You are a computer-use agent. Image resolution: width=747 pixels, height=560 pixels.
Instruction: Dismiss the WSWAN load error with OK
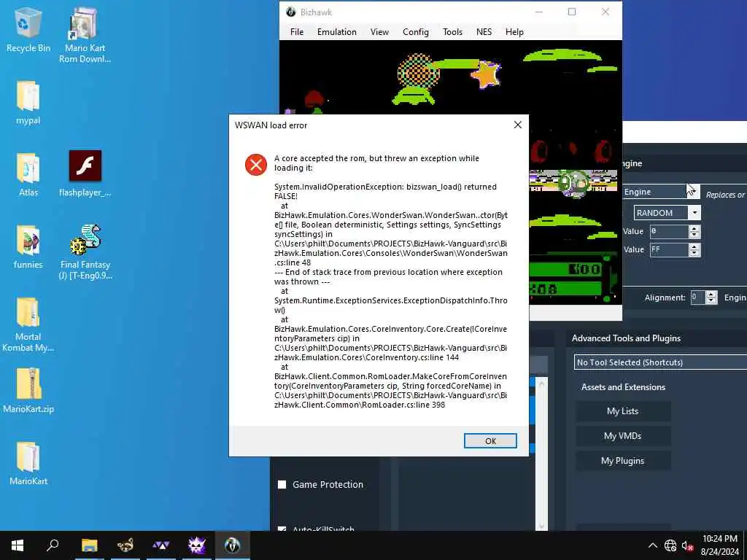tap(490, 441)
